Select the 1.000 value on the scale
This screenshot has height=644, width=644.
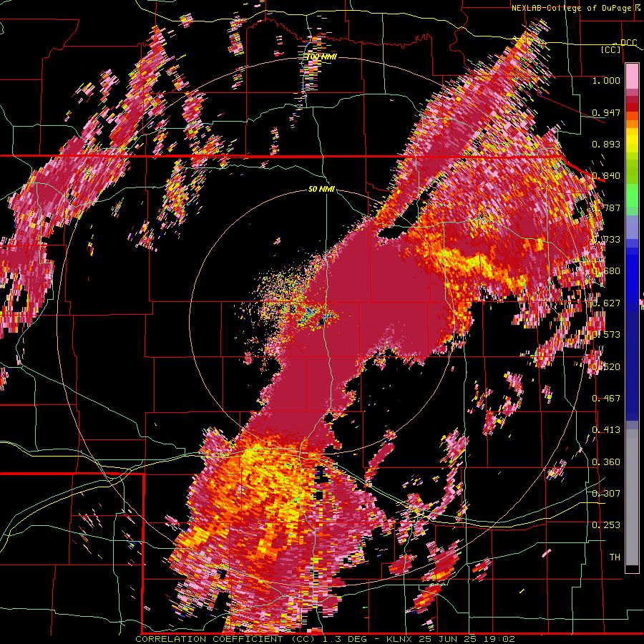tap(606, 80)
